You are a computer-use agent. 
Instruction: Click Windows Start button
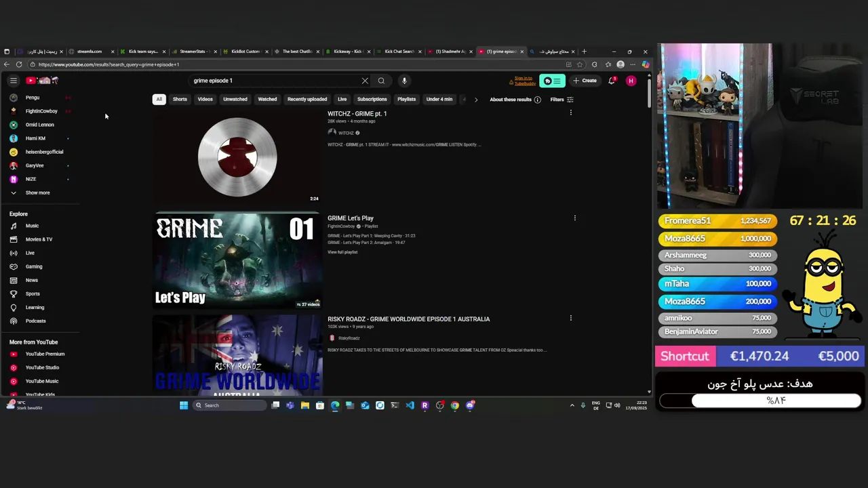pos(184,405)
